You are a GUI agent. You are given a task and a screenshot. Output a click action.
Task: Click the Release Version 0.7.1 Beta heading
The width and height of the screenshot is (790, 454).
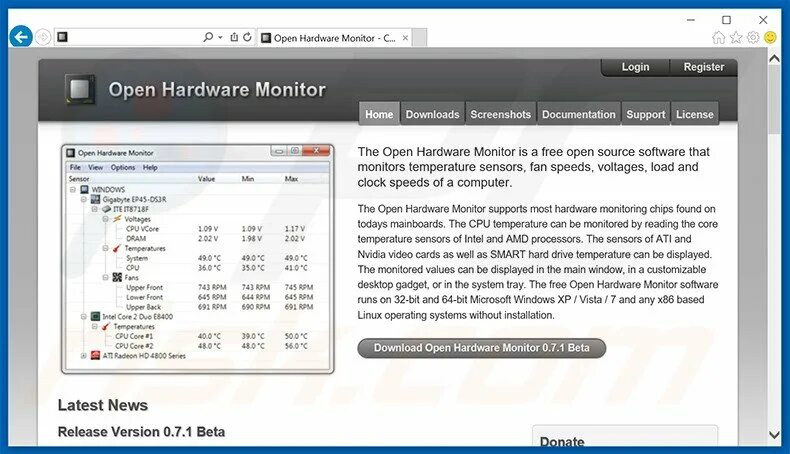click(142, 432)
